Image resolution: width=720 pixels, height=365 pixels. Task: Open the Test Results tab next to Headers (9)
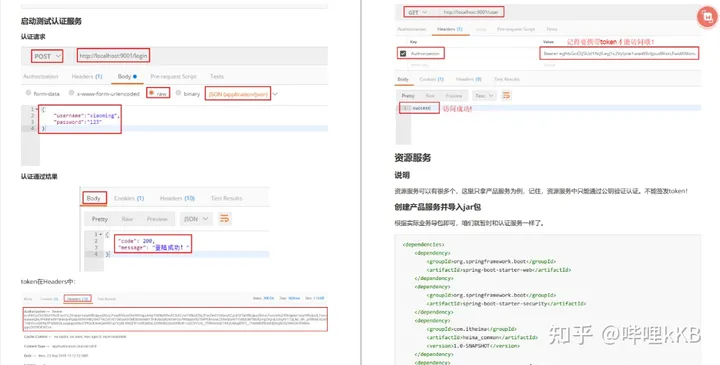506,79
